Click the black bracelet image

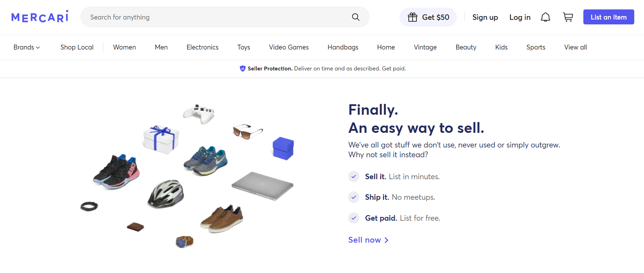point(89,206)
